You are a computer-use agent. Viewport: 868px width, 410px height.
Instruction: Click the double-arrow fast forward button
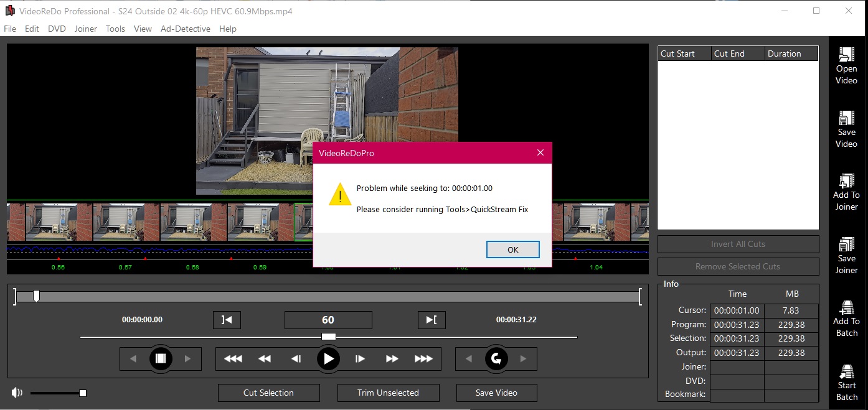pos(392,359)
